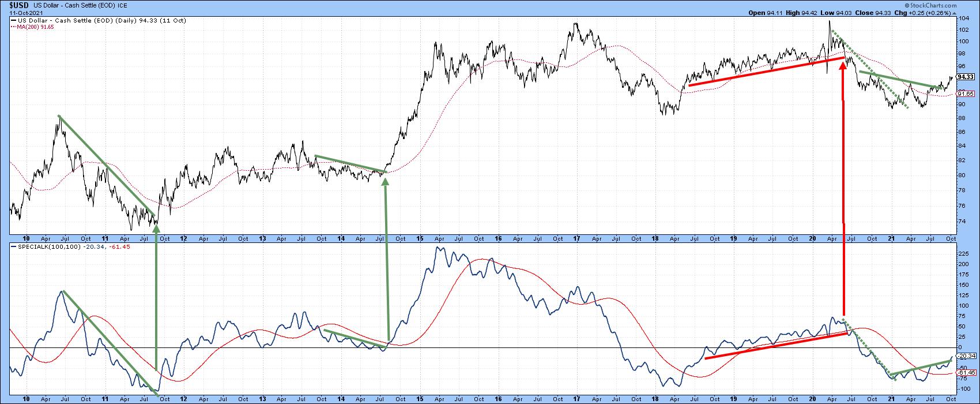The height and width of the screenshot is (404, 980).
Task: Click the 225 level on the indicator axis
Action: click(962, 253)
